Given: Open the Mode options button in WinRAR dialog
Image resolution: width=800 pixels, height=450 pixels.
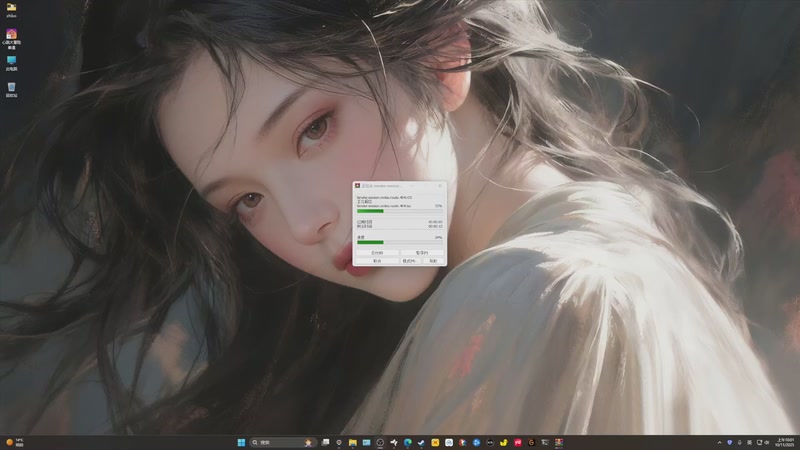Looking at the screenshot, I should click(410, 261).
